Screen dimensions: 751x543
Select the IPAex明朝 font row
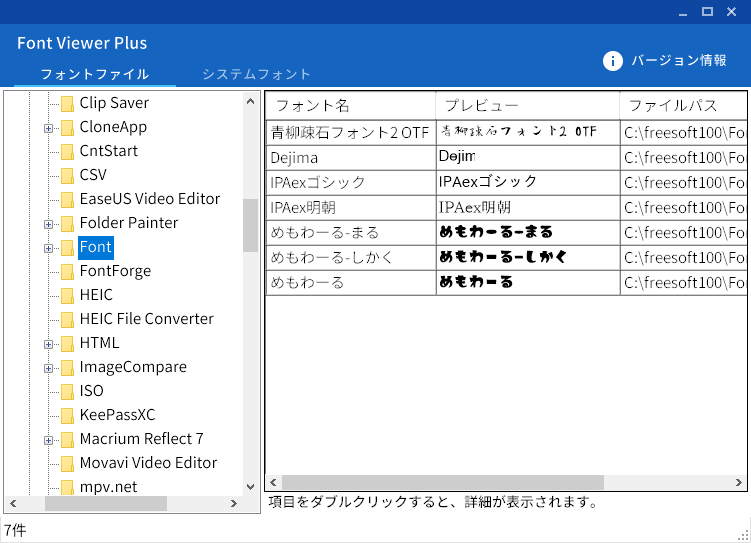coord(350,208)
